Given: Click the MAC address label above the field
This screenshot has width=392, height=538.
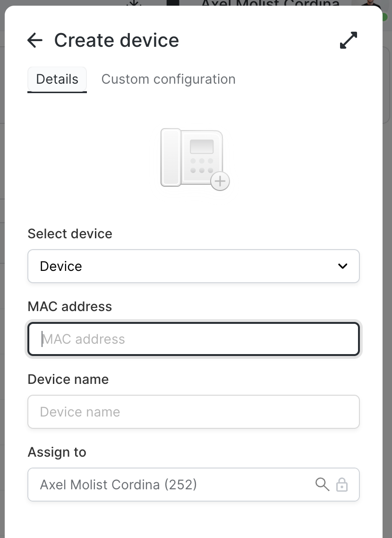Looking at the screenshot, I should (70, 306).
